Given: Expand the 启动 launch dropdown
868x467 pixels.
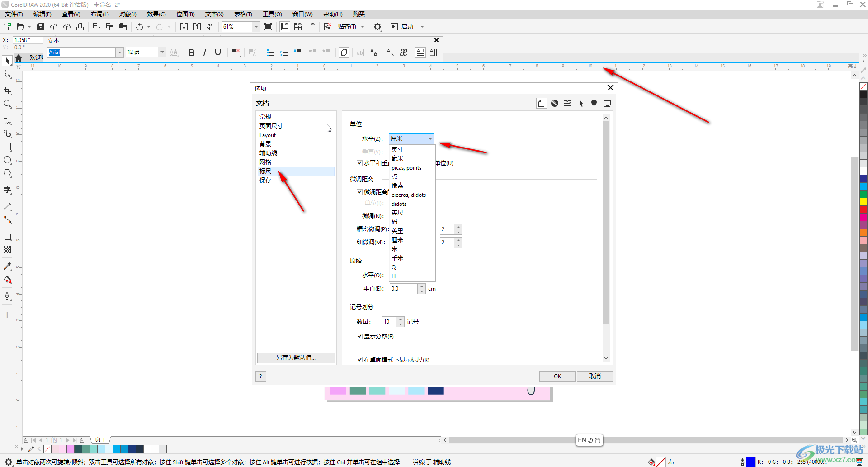Looking at the screenshot, I should coord(422,27).
